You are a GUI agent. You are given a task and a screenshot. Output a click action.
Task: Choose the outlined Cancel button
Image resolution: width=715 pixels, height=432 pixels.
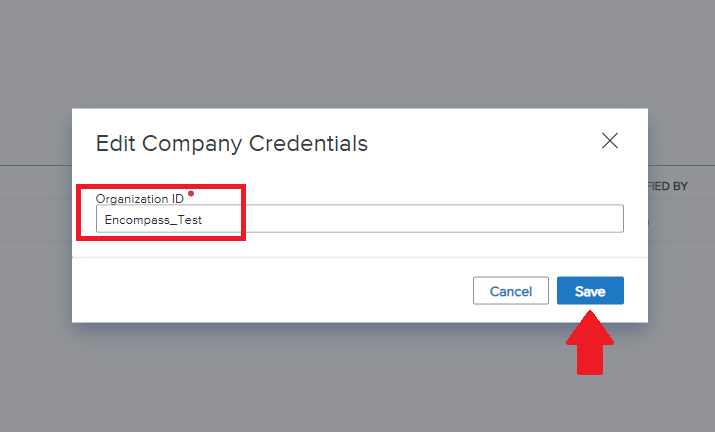point(511,291)
